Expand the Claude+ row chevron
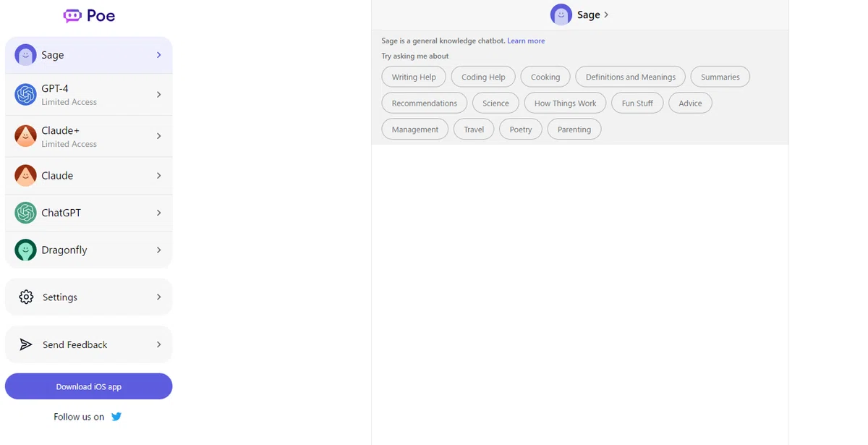The height and width of the screenshot is (445, 868). pos(159,136)
